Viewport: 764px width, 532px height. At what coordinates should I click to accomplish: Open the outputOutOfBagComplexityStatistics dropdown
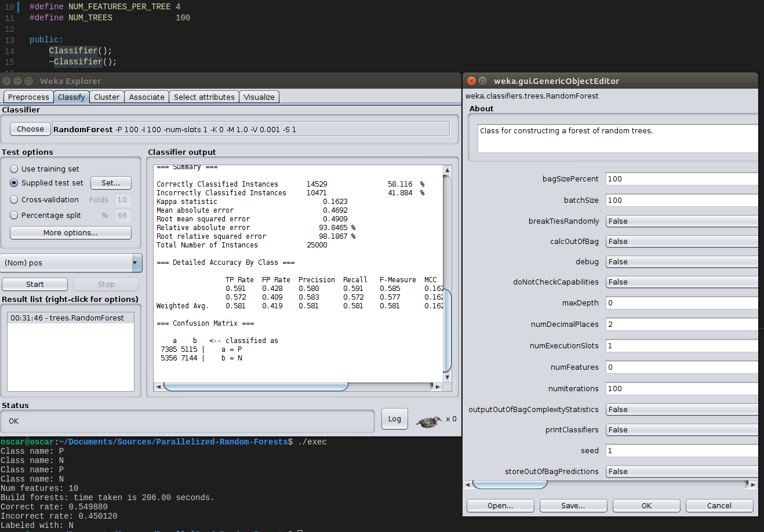click(682, 410)
